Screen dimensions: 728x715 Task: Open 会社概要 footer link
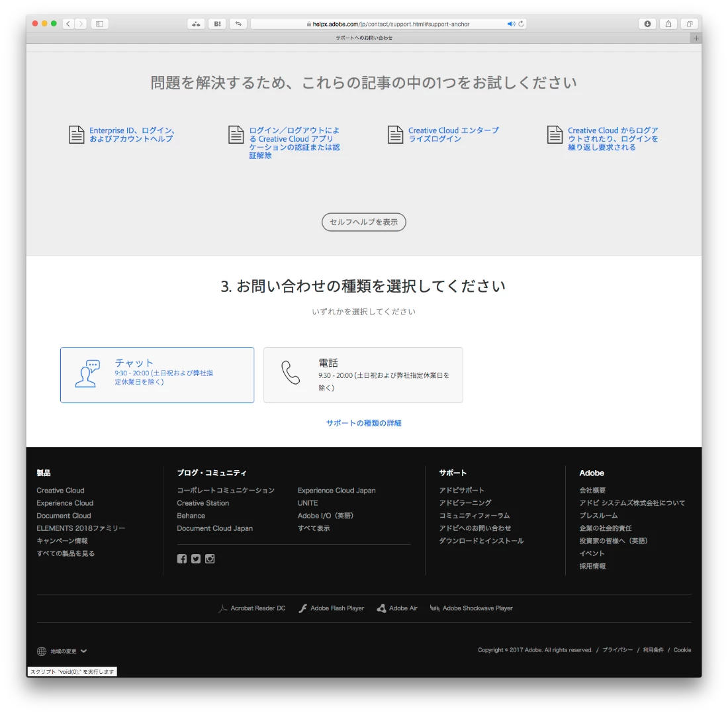(x=592, y=491)
